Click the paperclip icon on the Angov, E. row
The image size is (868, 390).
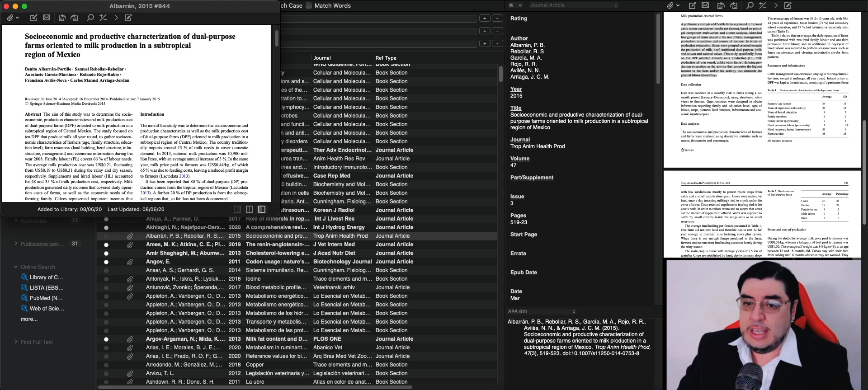click(x=130, y=262)
